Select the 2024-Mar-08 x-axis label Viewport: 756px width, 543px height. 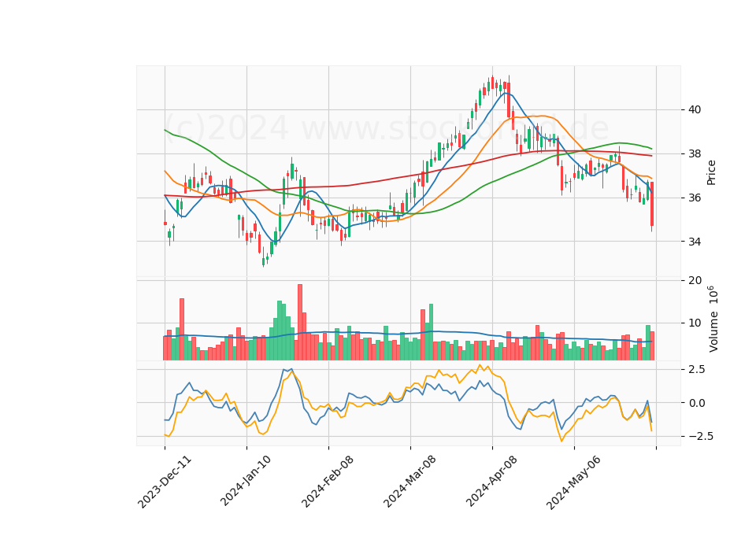click(x=409, y=481)
